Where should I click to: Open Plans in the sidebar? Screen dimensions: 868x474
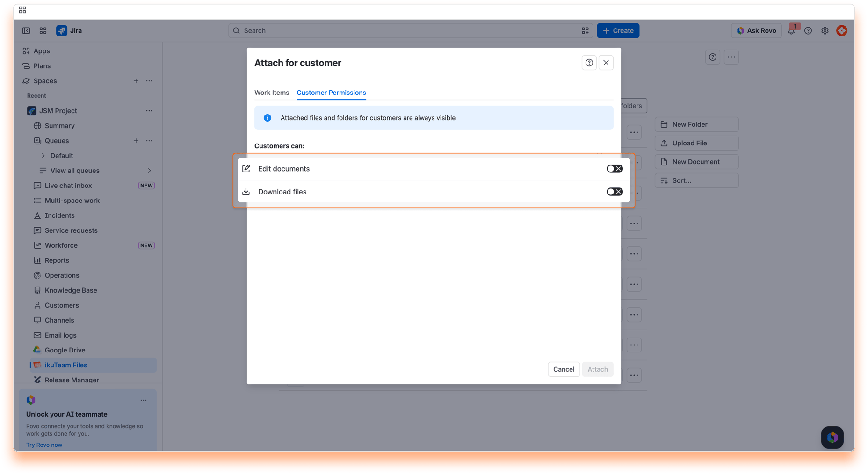42,66
